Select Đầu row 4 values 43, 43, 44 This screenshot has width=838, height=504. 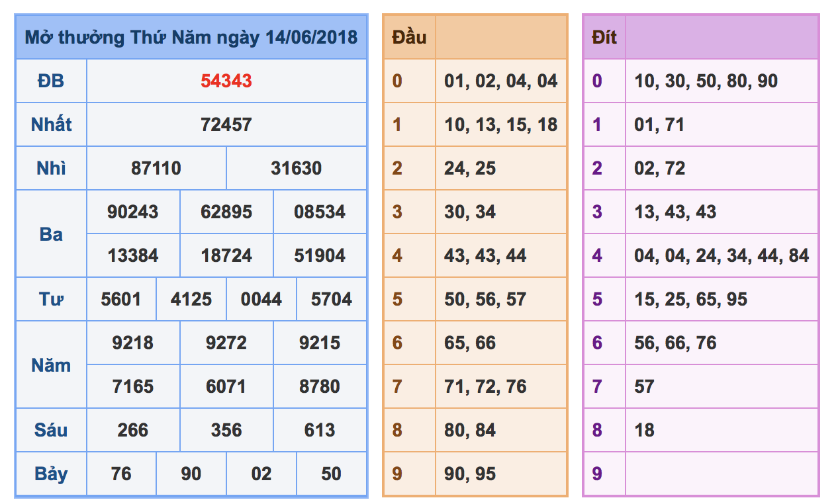(x=485, y=255)
